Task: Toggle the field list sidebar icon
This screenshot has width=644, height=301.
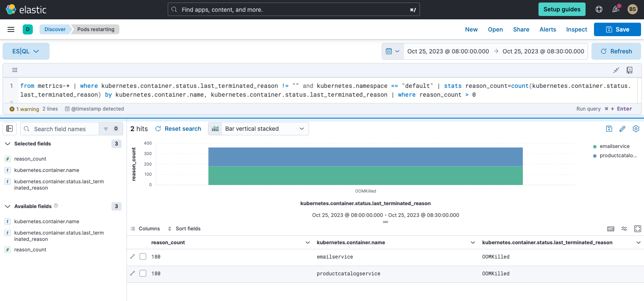Action: (x=10, y=129)
